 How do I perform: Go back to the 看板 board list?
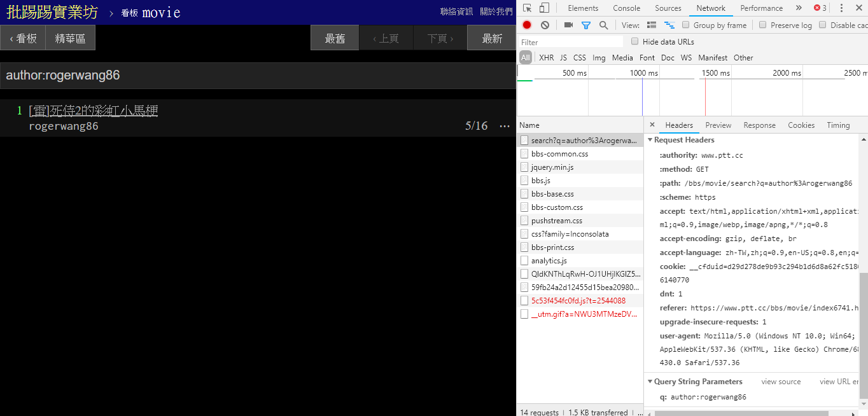[23, 38]
